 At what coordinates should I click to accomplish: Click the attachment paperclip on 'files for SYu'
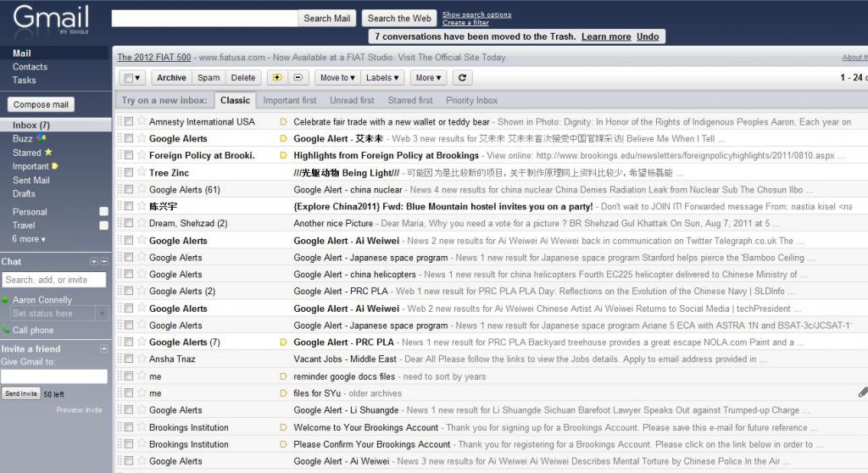tap(862, 392)
